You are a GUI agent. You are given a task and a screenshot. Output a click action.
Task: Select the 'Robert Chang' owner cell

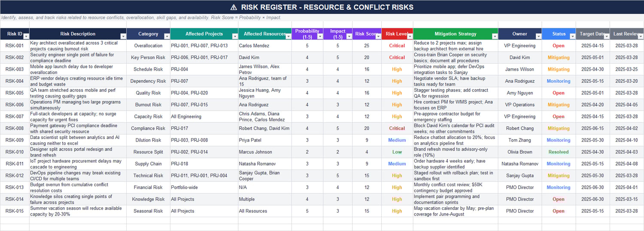pyautogui.click(x=520, y=128)
